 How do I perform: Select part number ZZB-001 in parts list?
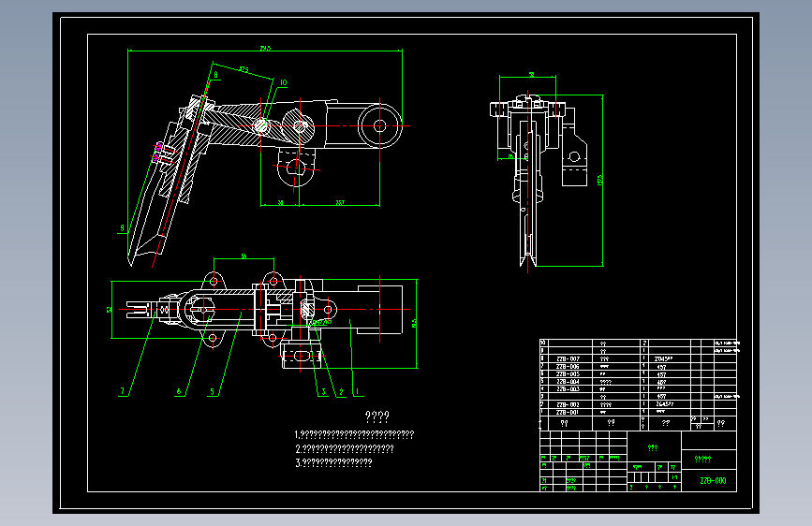click(x=568, y=412)
